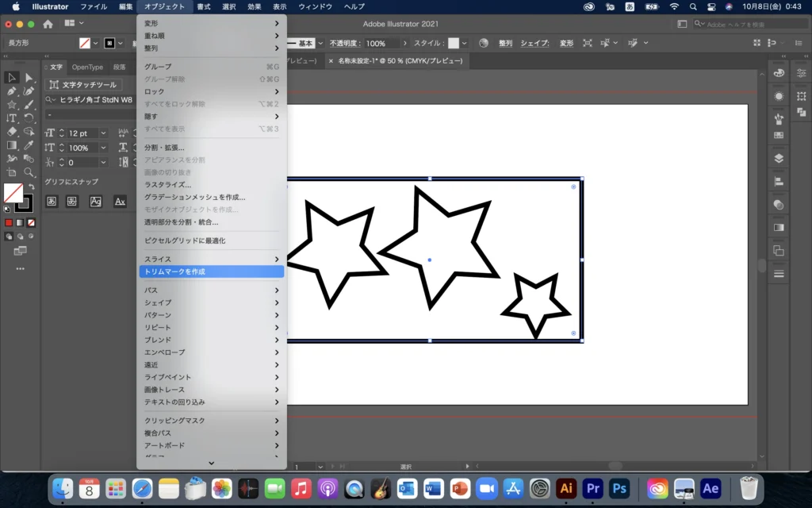The image size is (812, 508).
Task: Choose the Star shape tool
Action: 12,105
